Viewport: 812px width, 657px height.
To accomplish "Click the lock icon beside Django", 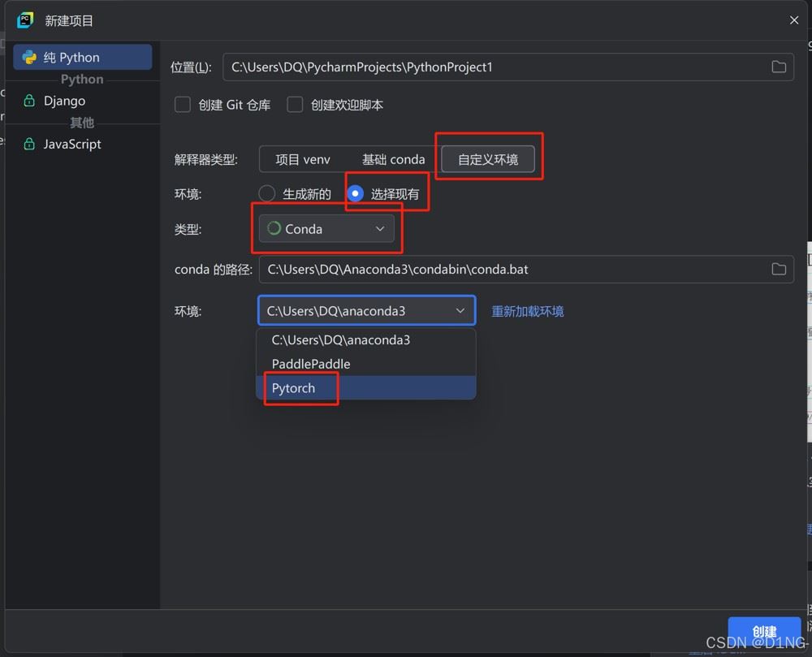I will (29, 101).
